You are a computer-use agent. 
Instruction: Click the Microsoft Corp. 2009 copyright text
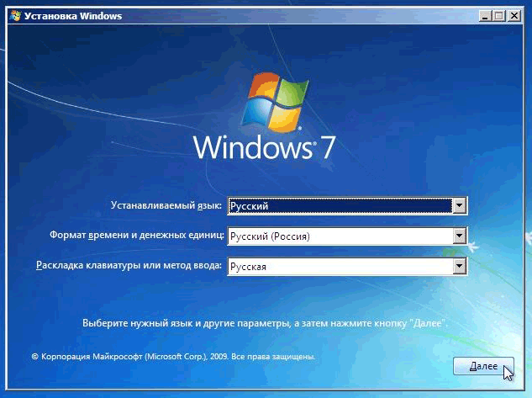pyautogui.click(x=173, y=357)
